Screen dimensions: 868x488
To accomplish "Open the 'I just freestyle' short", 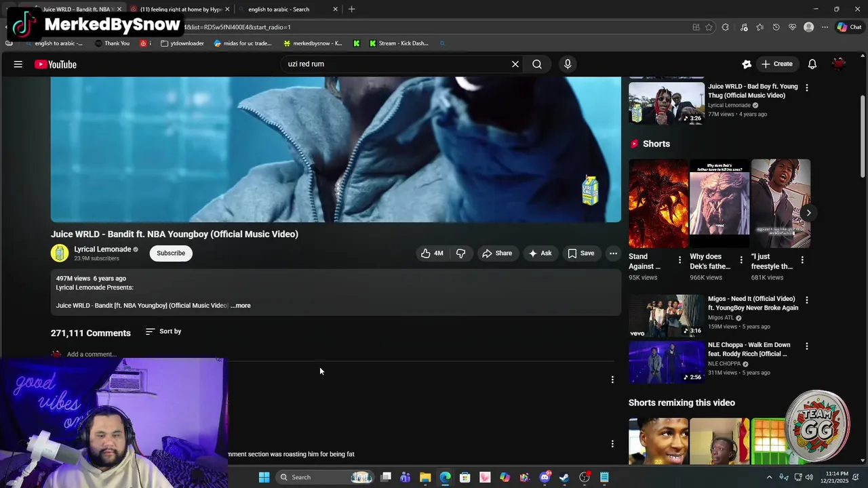I will pyautogui.click(x=781, y=203).
